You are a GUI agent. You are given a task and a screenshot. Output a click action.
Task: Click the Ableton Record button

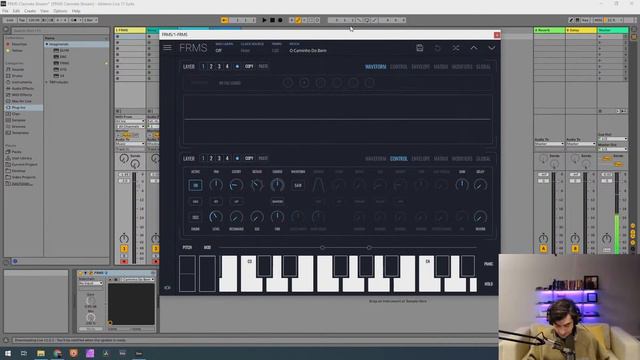280,20
